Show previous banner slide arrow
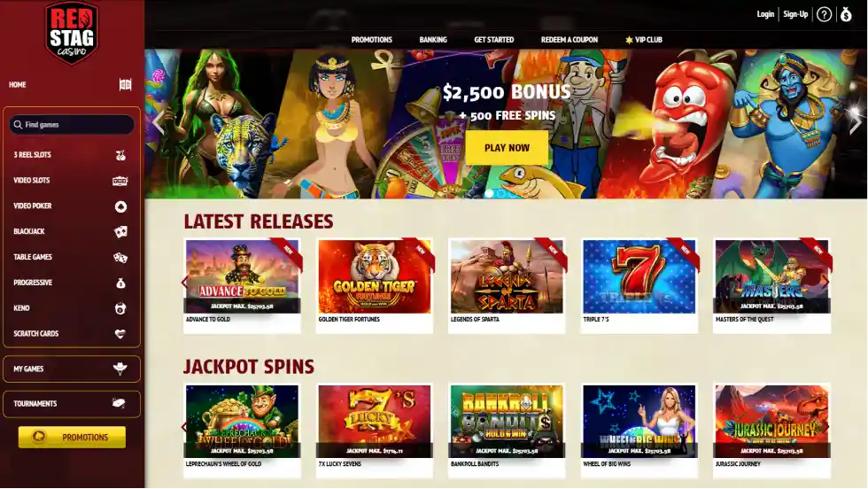 tap(159, 123)
